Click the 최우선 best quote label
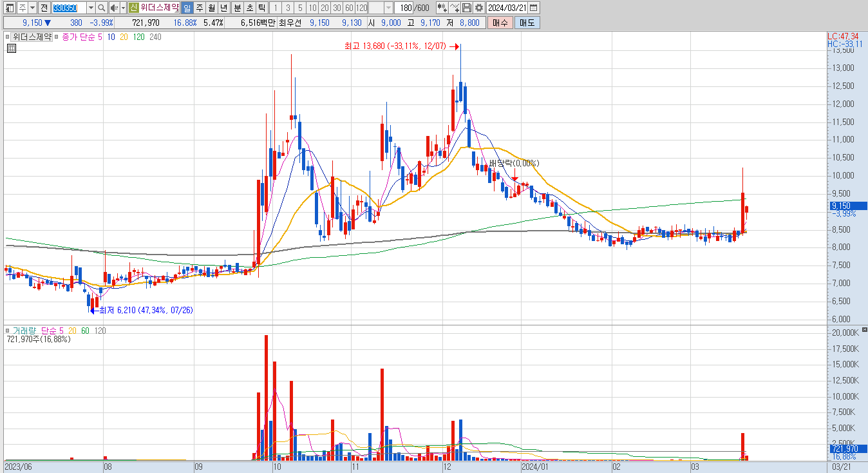Screen dimensions: 868x473 tap(290, 23)
